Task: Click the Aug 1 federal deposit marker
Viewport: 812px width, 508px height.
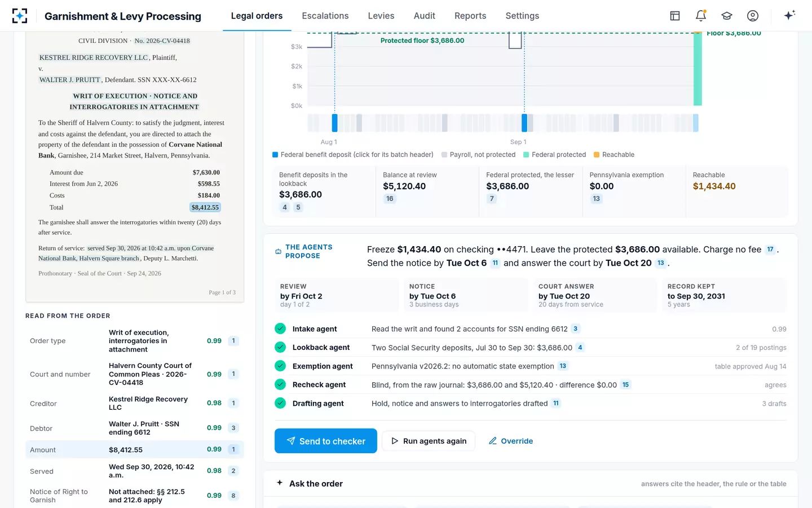Action: click(x=334, y=122)
